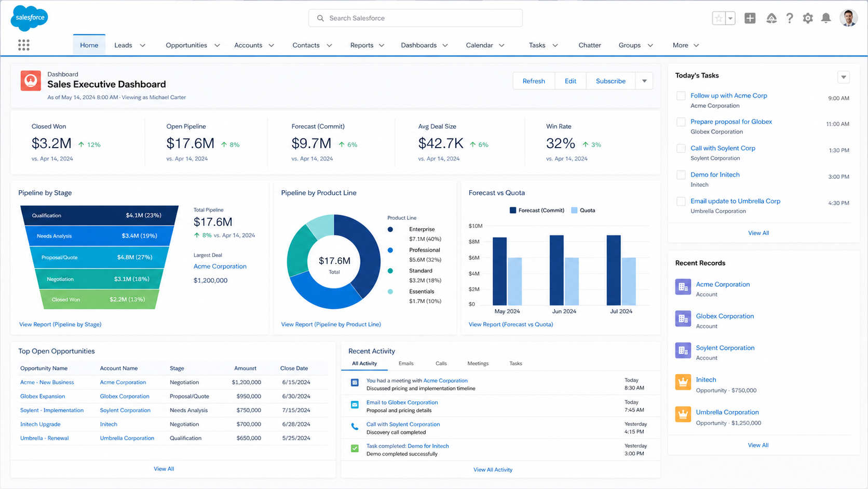Switch to the Meetings activity tab
This screenshot has height=489, width=868.
coord(478,363)
